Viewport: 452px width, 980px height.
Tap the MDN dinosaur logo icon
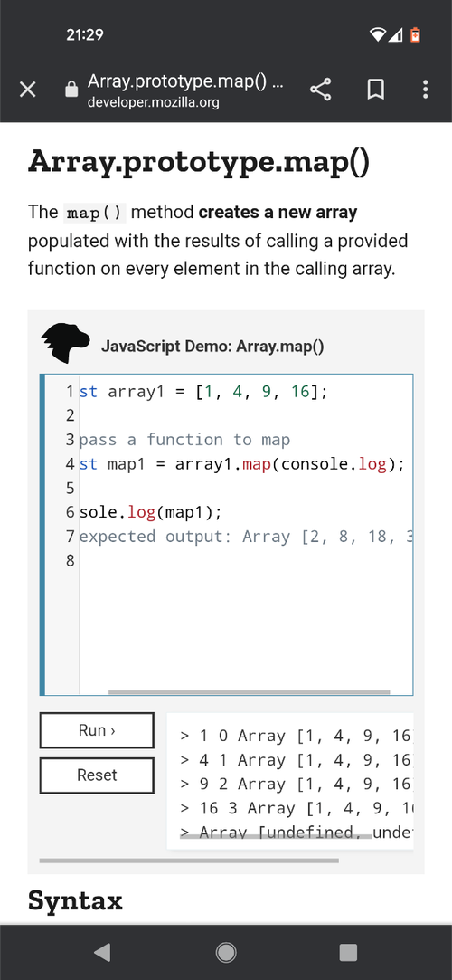click(66, 343)
